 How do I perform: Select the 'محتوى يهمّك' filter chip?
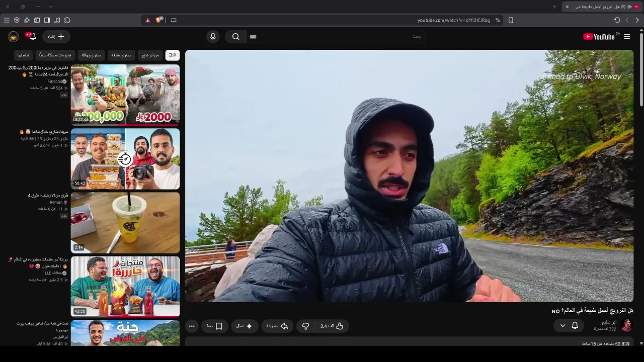point(92,55)
